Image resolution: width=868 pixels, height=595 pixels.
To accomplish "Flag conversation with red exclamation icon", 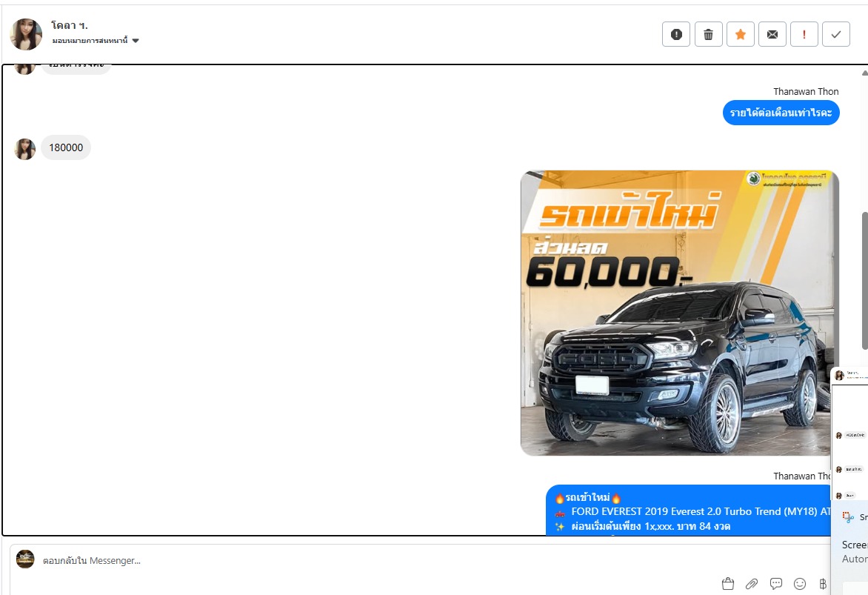I will pyautogui.click(x=804, y=34).
